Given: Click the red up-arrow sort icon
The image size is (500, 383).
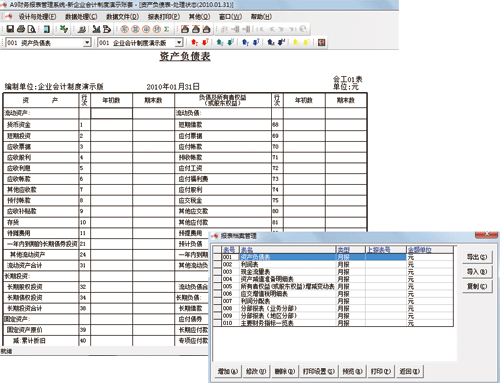Looking at the screenshot, I should 195,42.
